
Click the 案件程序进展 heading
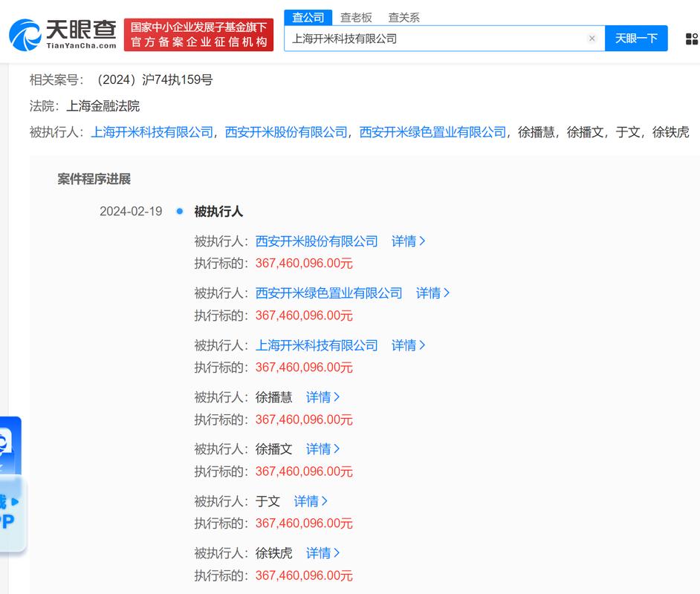(94, 179)
